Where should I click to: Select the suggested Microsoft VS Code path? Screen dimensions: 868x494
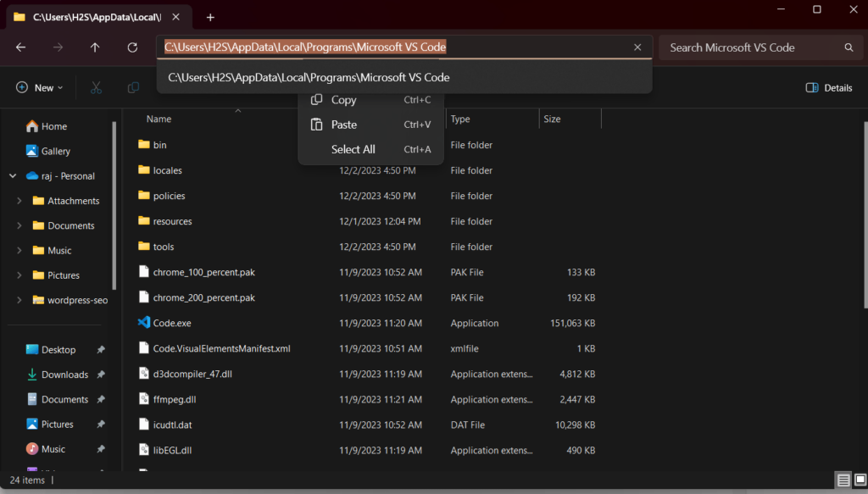309,77
